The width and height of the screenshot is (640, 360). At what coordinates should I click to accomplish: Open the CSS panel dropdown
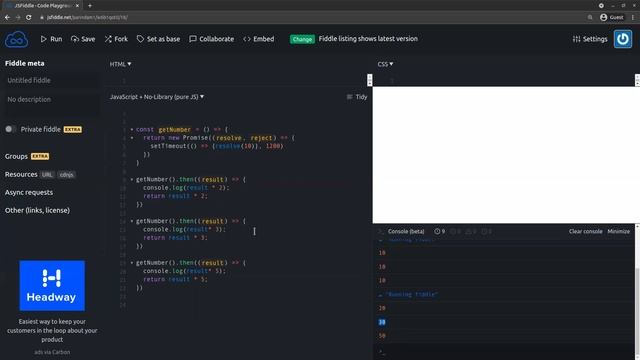tap(385, 64)
